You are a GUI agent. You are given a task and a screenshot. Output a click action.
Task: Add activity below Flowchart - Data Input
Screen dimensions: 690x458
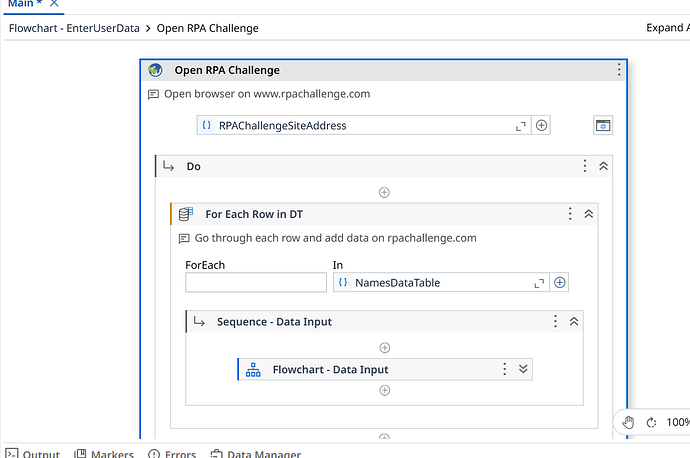[385, 391]
